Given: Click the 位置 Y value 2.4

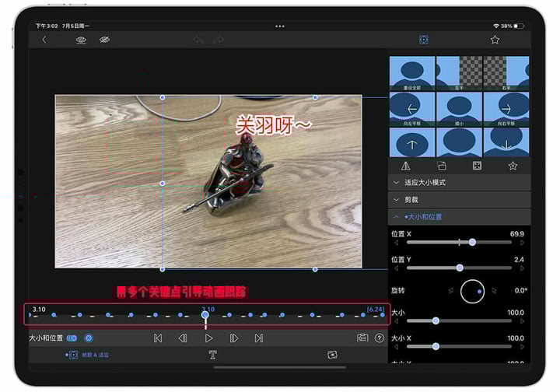Looking at the screenshot, I should [x=519, y=260].
